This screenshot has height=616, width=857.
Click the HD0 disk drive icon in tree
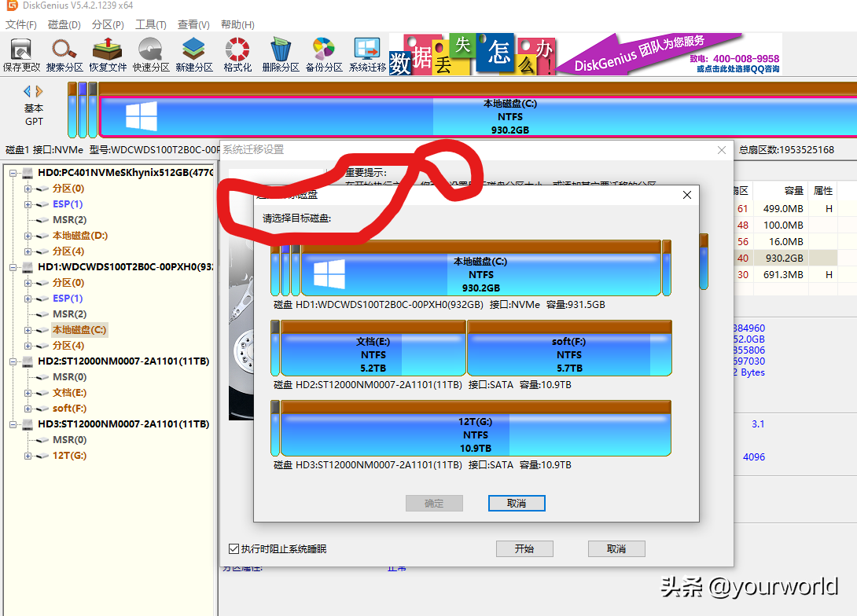click(x=28, y=173)
